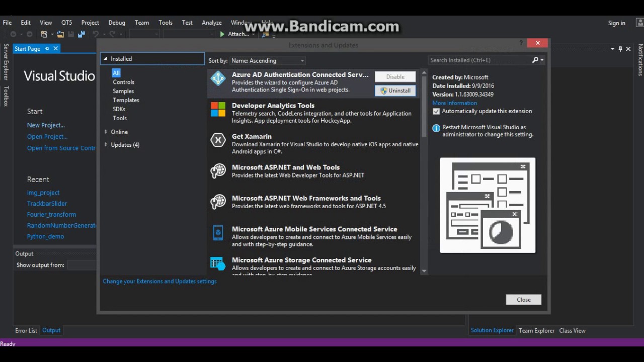Click the Navigate Backward toolbar arrow

click(13, 34)
